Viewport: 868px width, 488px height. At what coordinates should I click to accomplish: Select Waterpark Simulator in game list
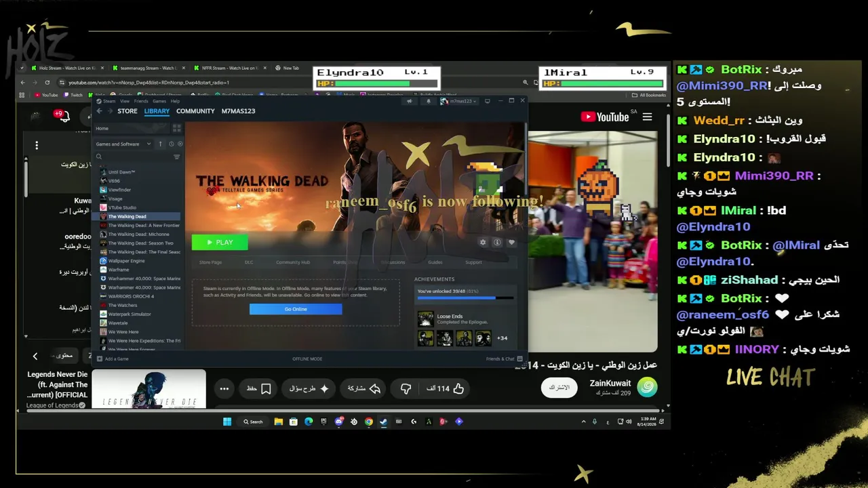140,314
